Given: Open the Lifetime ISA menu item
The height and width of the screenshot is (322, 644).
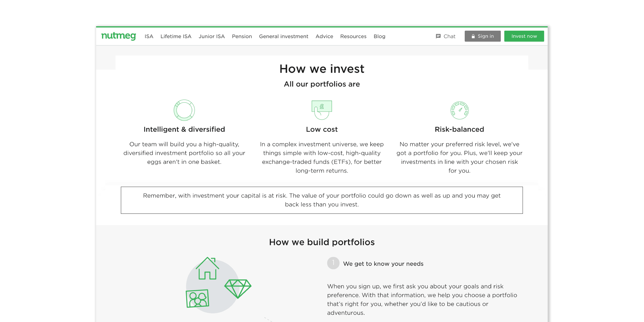Looking at the screenshot, I should click(x=176, y=36).
